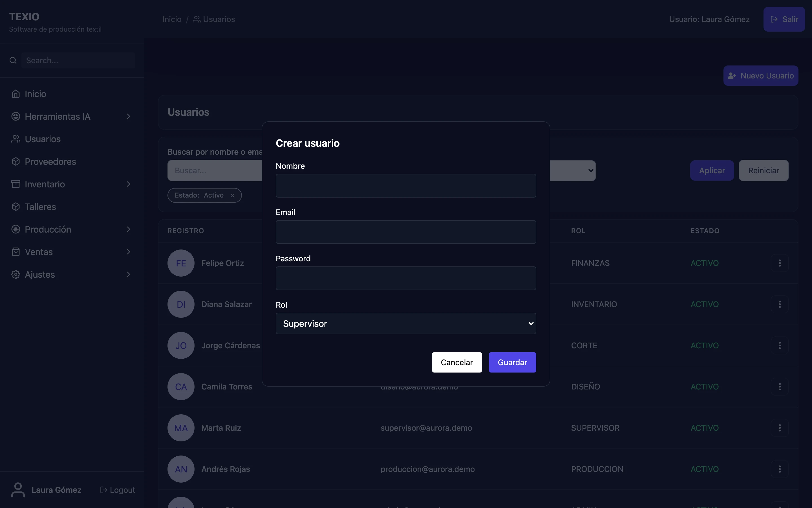Image resolution: width=812 pixels, height=508 pixels.
Task: Click Logout at sidebar bottom
Action: click(x=118, y=490)
